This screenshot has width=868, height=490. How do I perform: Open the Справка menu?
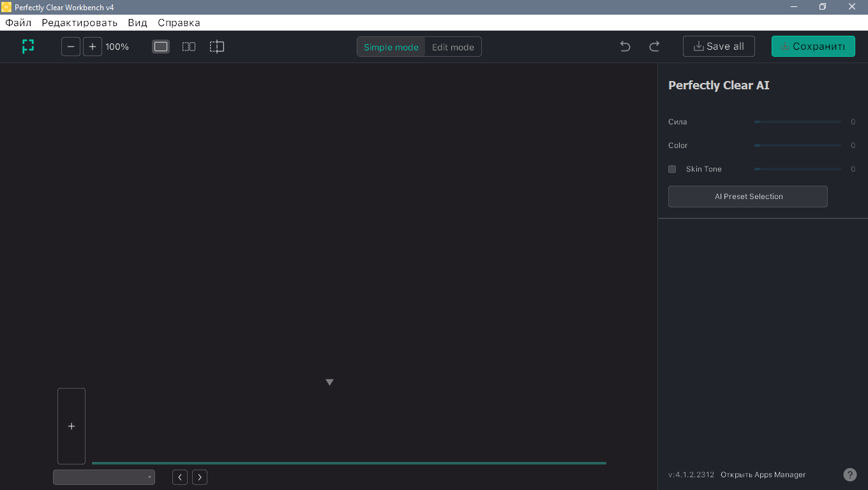179,23
